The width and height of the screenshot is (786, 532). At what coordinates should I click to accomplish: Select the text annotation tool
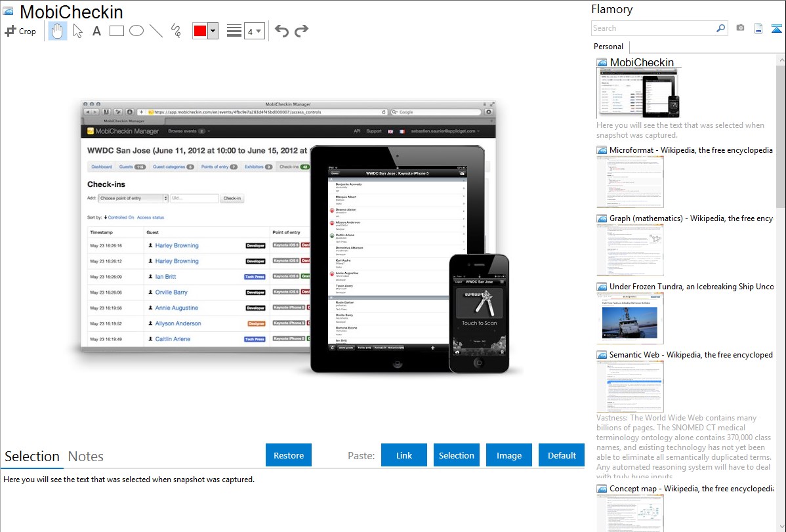[96, 31]
